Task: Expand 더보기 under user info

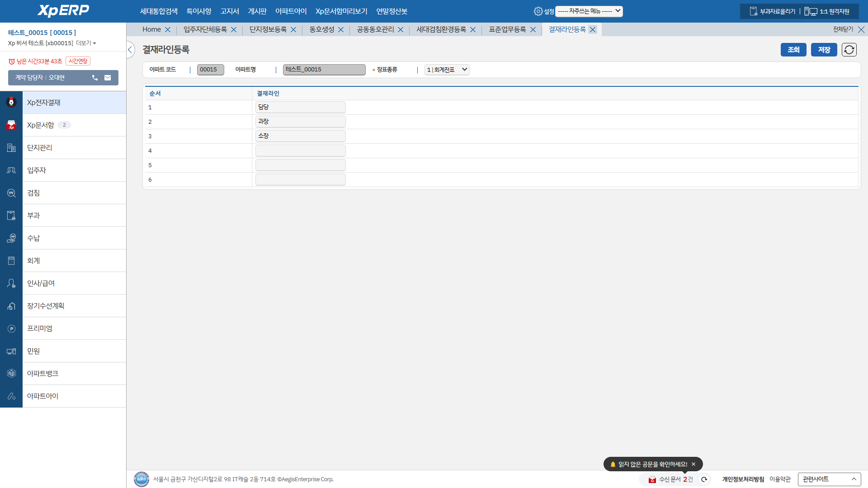Action: point(86,43)
